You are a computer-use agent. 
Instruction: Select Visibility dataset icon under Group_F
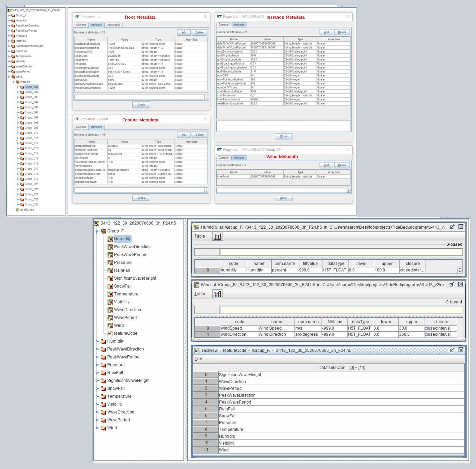click(x=110, y=302)
